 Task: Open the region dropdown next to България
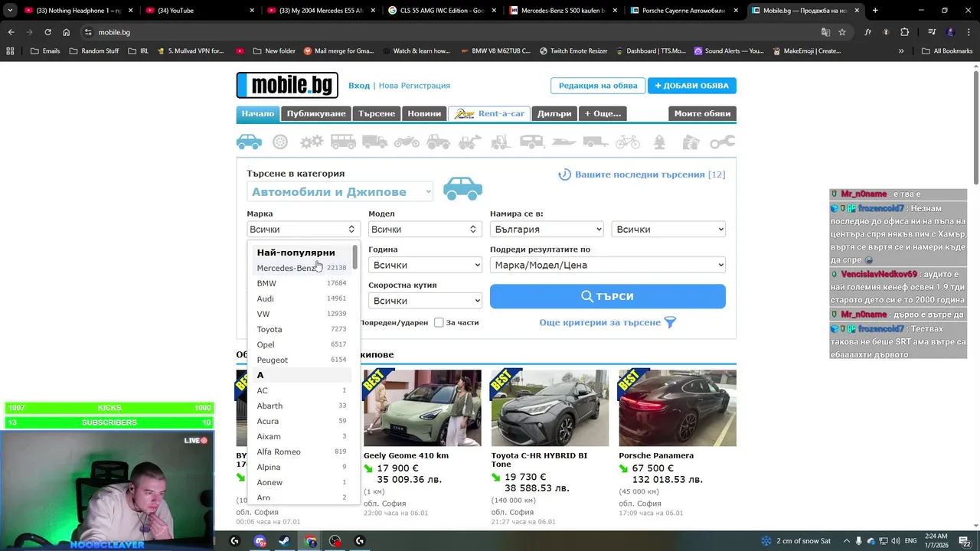pyautogui.click(x=668, y=229)
